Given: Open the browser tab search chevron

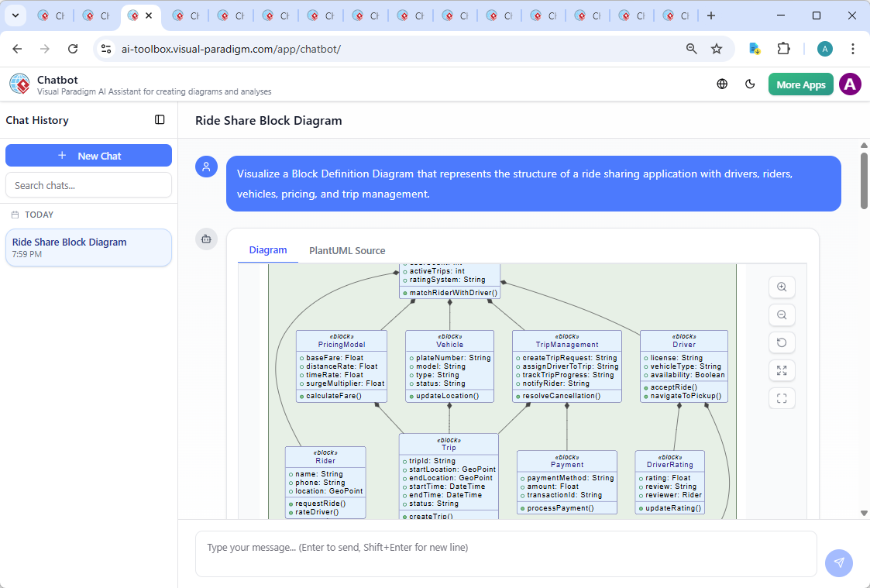Looking at the screenshot, I should (15, 15).
